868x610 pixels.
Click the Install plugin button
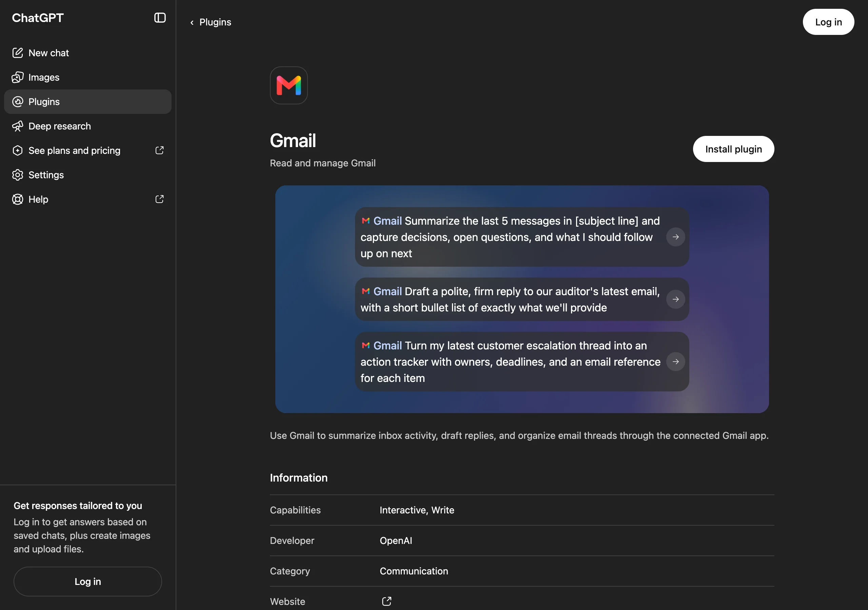coord(733,149)
